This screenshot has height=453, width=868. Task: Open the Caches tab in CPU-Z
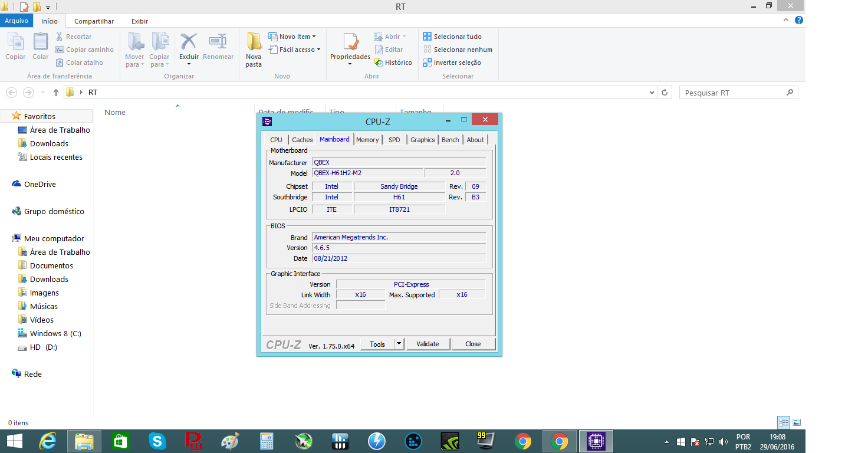pos(303,140)
